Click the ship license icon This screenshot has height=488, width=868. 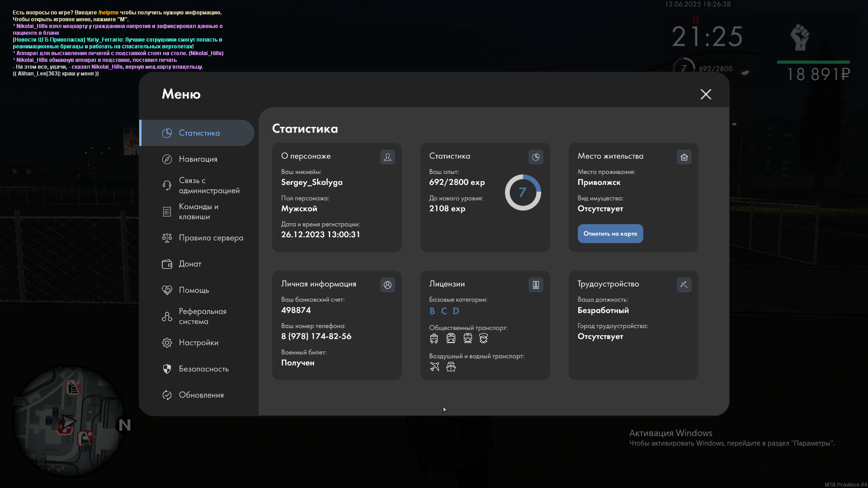451,366
